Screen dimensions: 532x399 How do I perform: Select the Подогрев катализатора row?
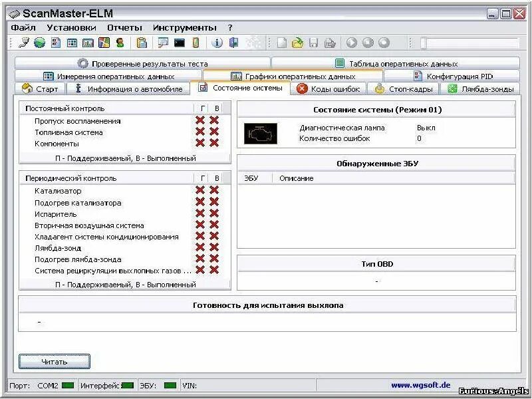click(125, 203)
